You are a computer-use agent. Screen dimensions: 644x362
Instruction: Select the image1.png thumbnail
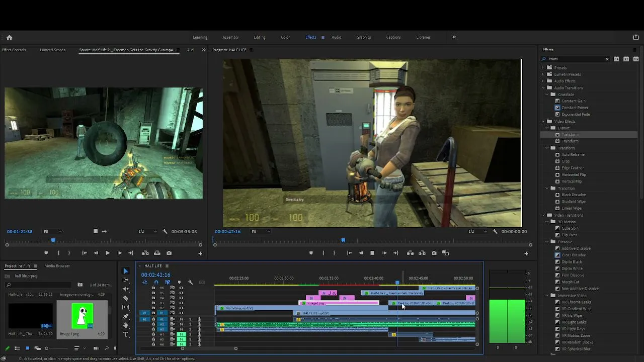82,315
